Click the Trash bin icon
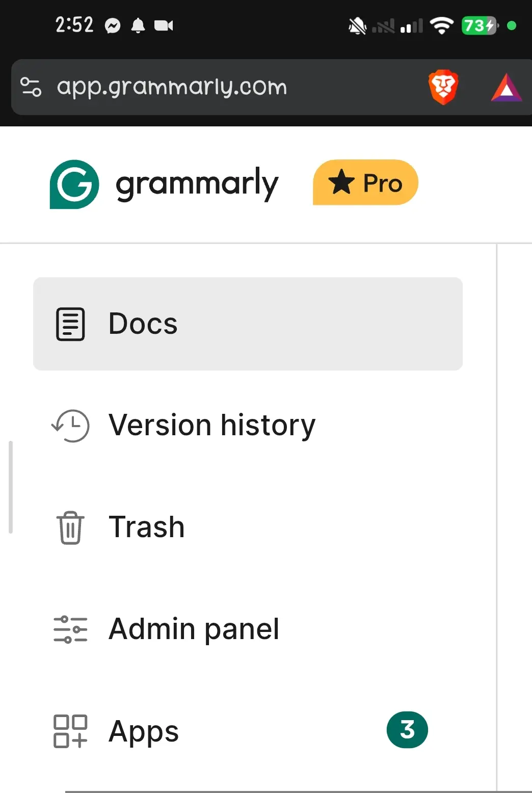The width and height of the screenshot is (532, 793). pyautogui.click(x=70, y=527)
